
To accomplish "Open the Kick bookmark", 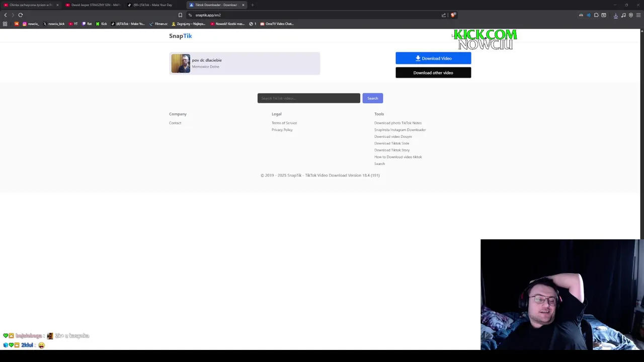I will tap(102, 24).
